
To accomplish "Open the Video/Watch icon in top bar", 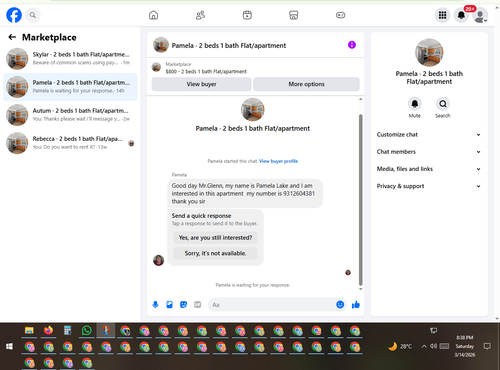I will coord(247,15).
